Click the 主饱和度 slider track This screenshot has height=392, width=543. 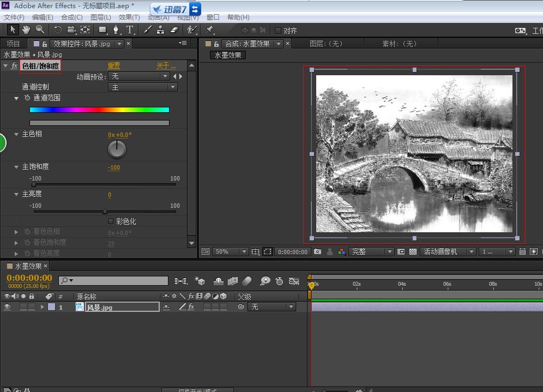pyautogui.click(x=105, y=184)
